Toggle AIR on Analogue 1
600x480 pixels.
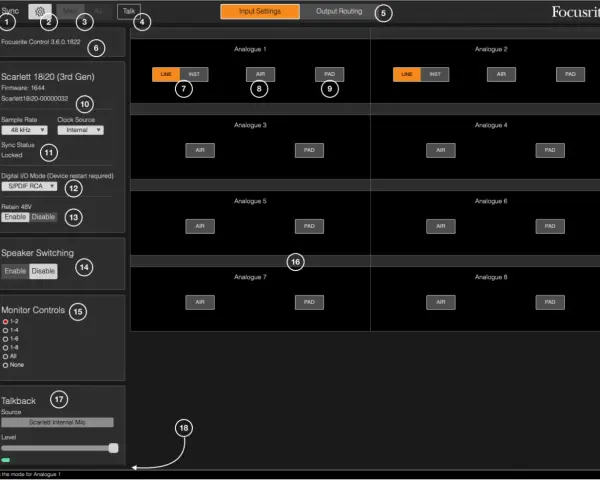(260, 74)
